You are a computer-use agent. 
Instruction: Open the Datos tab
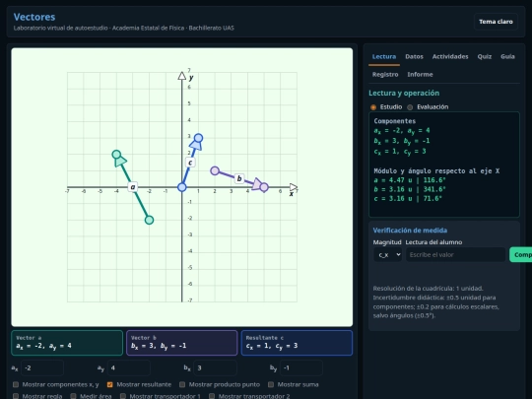(414, 57)
